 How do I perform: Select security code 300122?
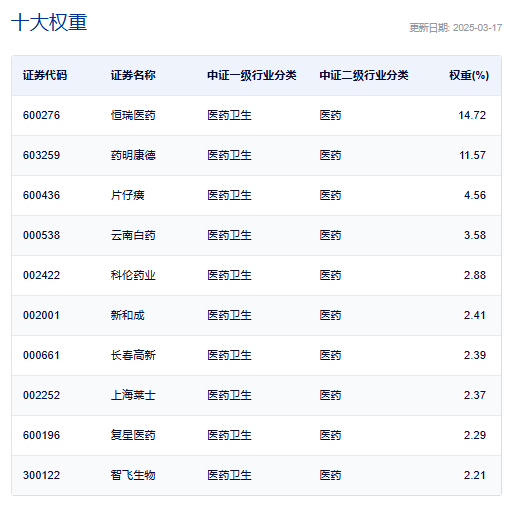[41, 475]
